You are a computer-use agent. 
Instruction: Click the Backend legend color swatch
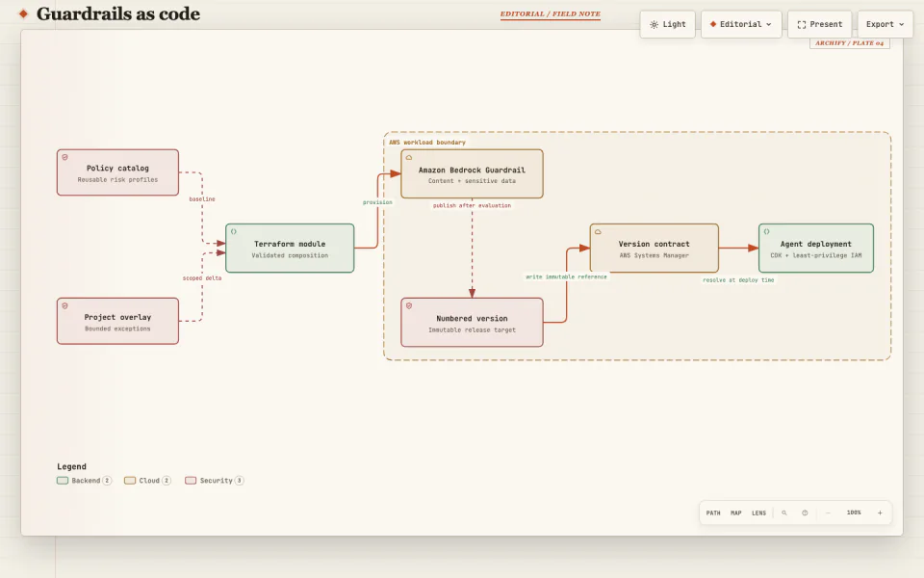[63, 481]
